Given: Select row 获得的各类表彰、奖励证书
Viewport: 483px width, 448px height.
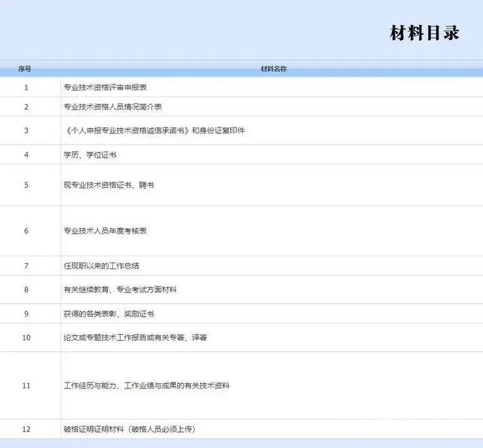Looking at the screenshot, I should [x=241, y=314].
